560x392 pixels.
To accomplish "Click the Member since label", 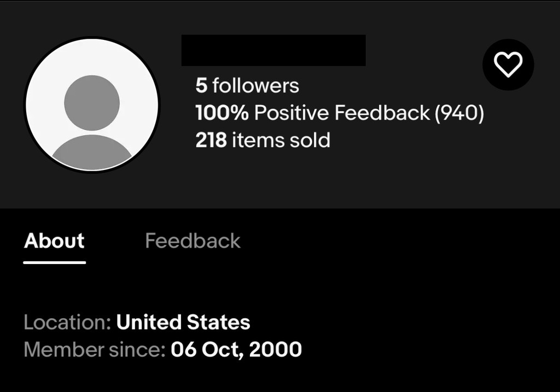I will pyautogui.click(x=94, y=349).
